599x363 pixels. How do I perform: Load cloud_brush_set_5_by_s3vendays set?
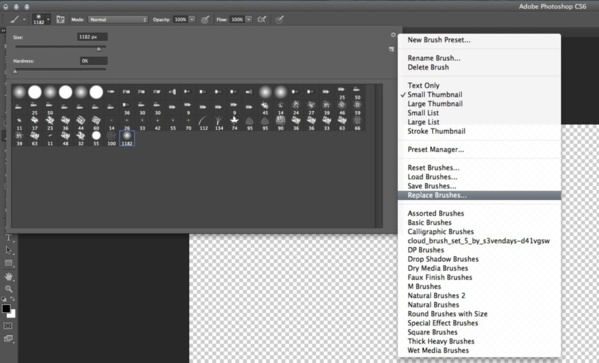479,241
